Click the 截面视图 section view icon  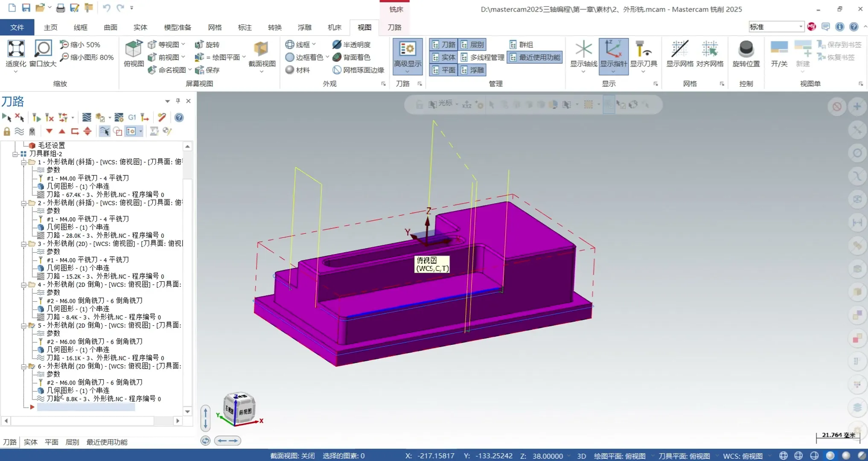[261, 49]
